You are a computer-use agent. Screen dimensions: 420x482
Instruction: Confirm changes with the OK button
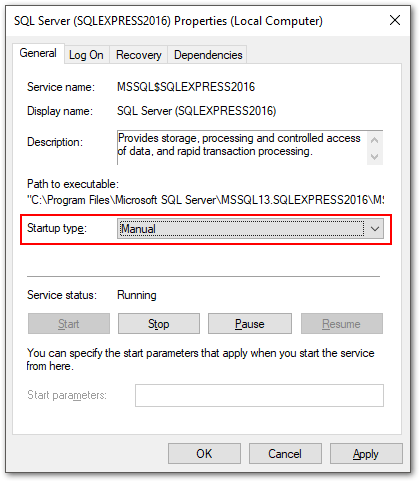click(204, 454)
